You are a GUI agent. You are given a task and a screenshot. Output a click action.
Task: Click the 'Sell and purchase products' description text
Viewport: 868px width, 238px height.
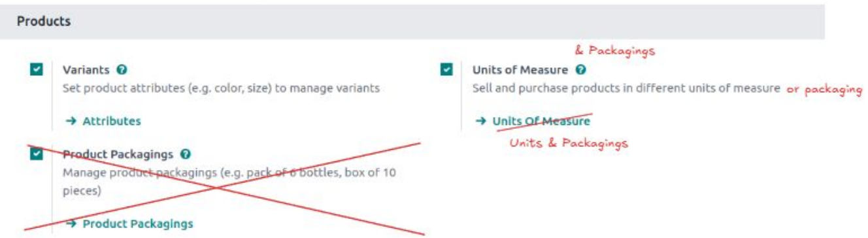coord(626,88)
